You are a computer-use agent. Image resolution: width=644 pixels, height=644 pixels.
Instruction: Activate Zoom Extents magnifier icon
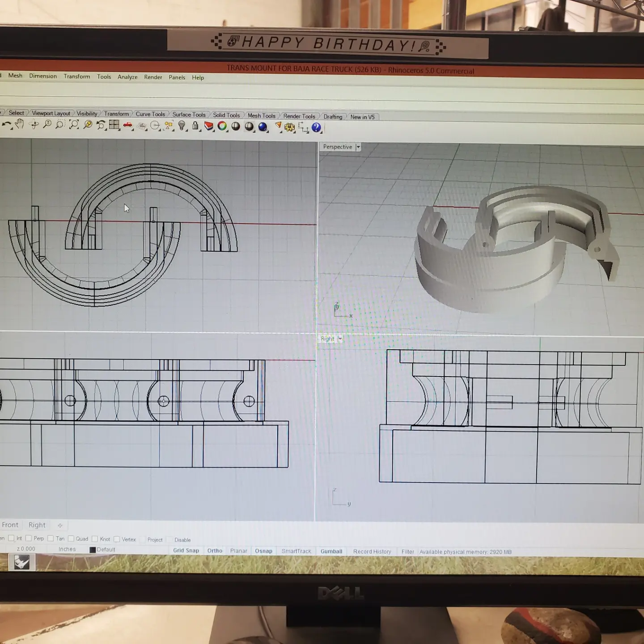click(x=74, y=125)
